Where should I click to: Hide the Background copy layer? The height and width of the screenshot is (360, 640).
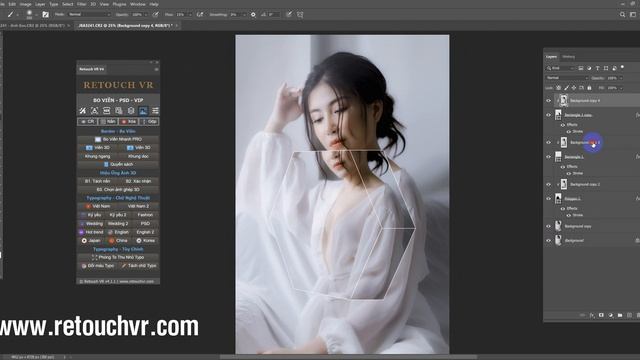tap(549, 226)
